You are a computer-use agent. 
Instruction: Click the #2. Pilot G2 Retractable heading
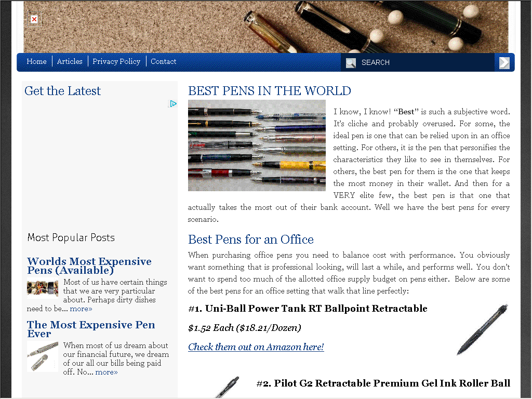tap(383, 383)
